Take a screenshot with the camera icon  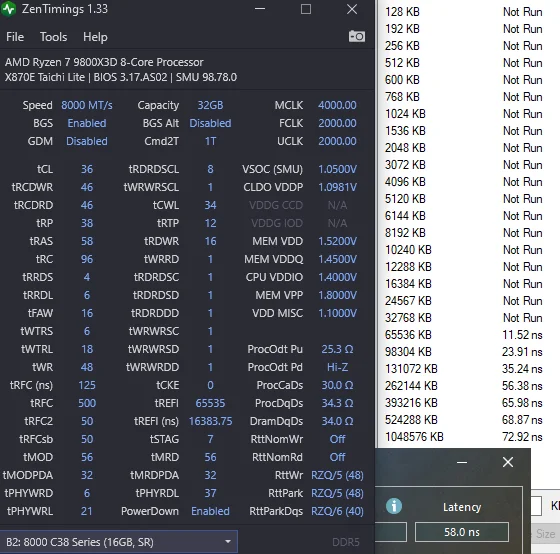356,36
